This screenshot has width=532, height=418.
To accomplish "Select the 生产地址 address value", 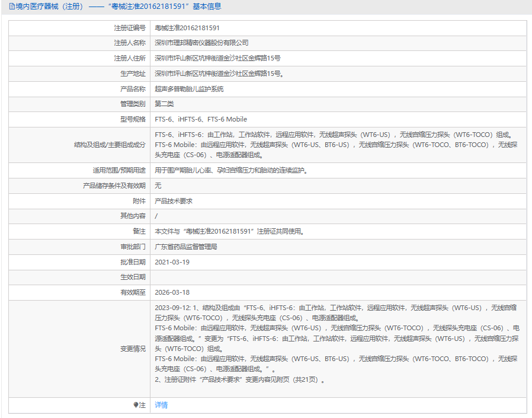I will (x=219, y=74).
